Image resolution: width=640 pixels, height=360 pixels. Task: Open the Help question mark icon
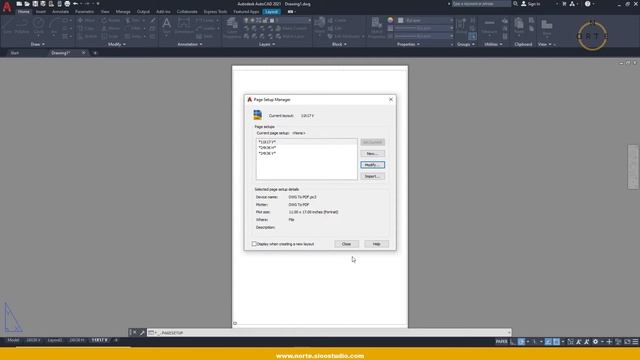coord(587,4)
